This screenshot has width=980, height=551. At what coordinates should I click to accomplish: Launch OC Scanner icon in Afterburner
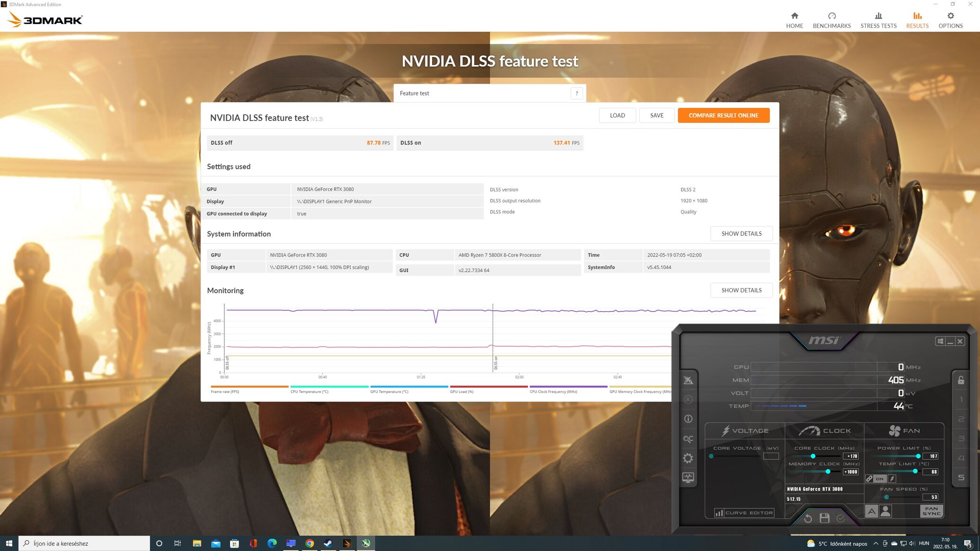coord(688,439)
